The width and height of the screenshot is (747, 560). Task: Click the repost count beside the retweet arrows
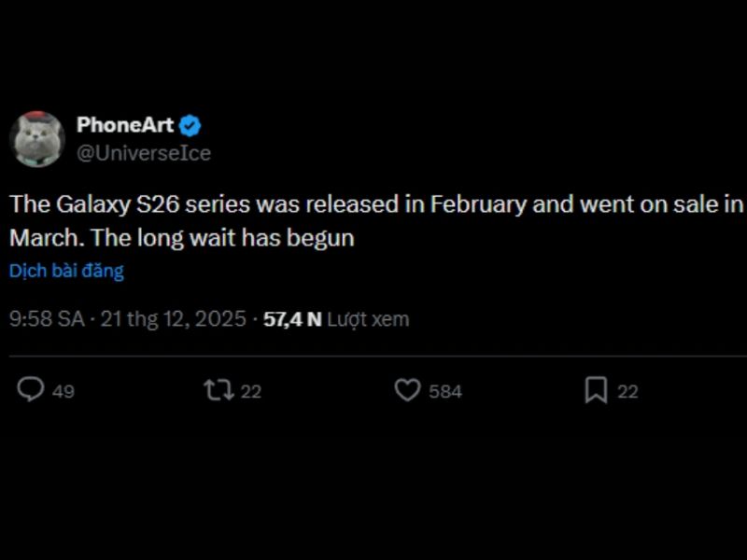click(x=251, y=391)
